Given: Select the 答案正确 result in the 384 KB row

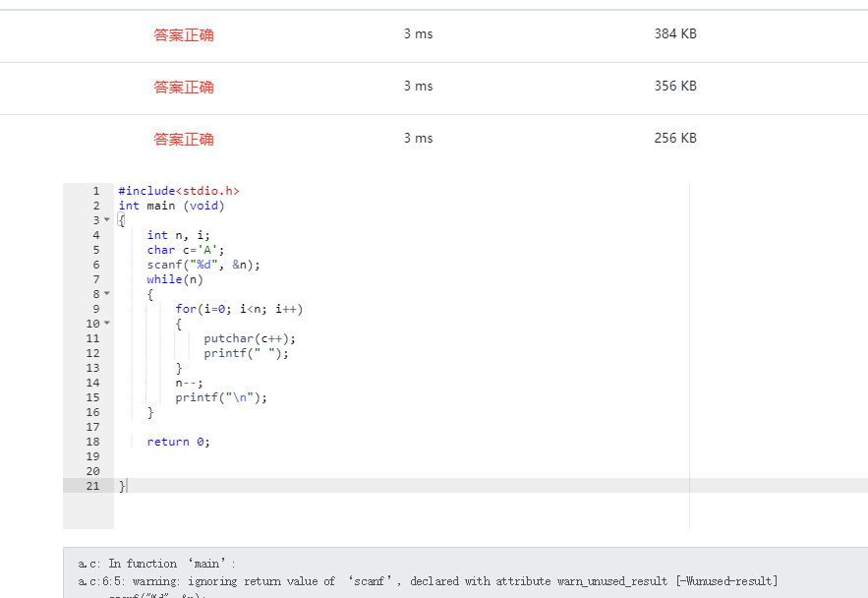Looking at the screenshot, I should [184, 34].
